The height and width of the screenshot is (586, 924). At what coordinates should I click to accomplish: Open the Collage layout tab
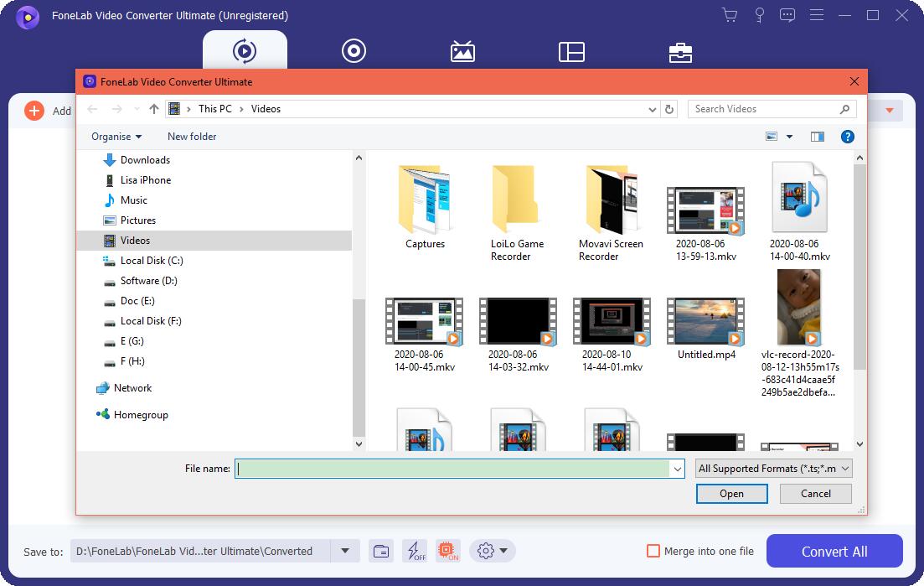(x=571, y=52)
